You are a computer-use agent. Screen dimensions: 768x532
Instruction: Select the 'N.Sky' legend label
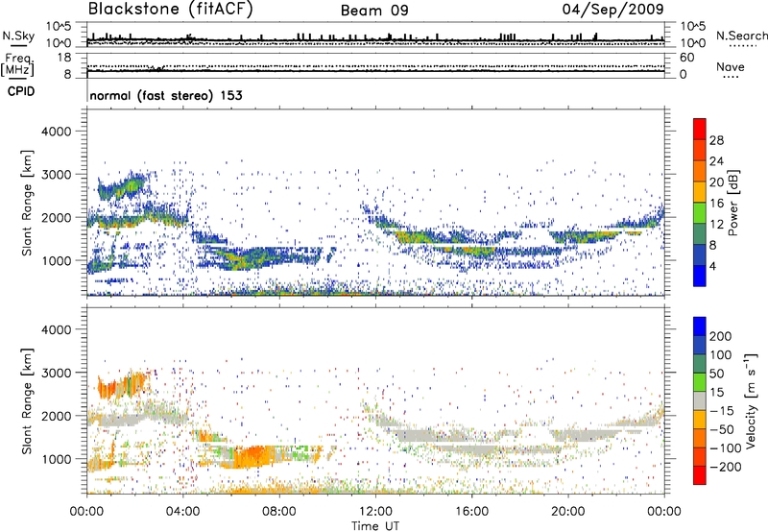18,36
